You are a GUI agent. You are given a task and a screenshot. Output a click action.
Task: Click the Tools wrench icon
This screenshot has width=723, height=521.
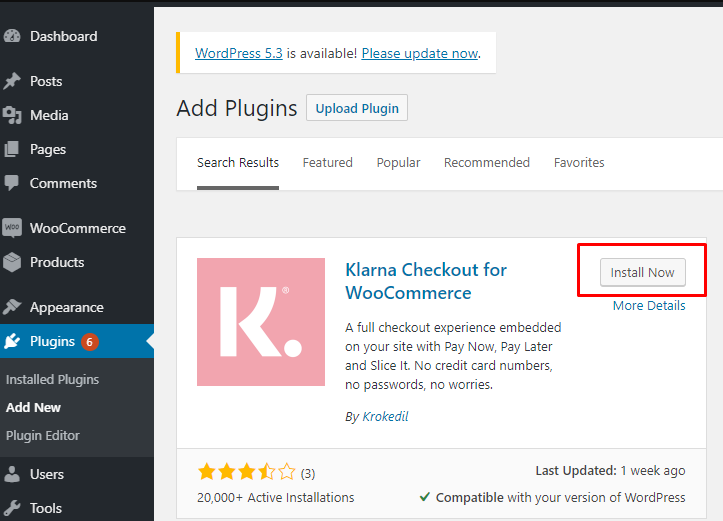(x=12, y=508)
